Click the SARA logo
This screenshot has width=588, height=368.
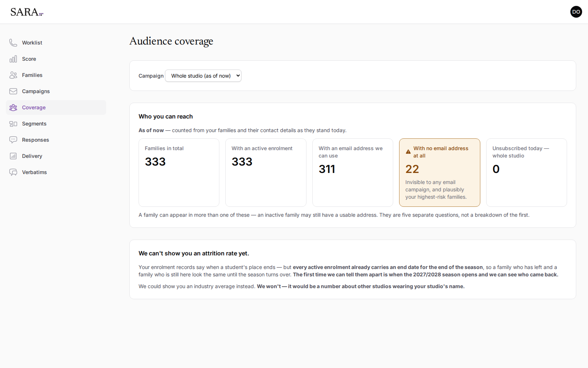tap(27, 12)
